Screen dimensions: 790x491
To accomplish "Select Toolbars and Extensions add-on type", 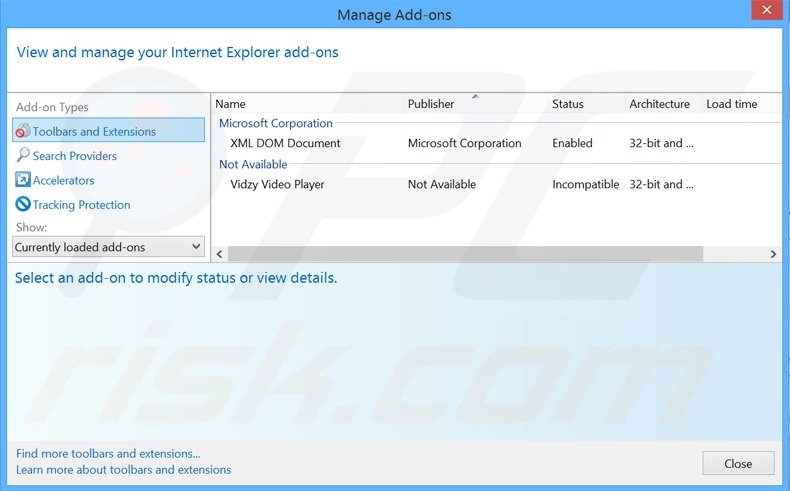I will pyautogui.click(x=108, y=130).
